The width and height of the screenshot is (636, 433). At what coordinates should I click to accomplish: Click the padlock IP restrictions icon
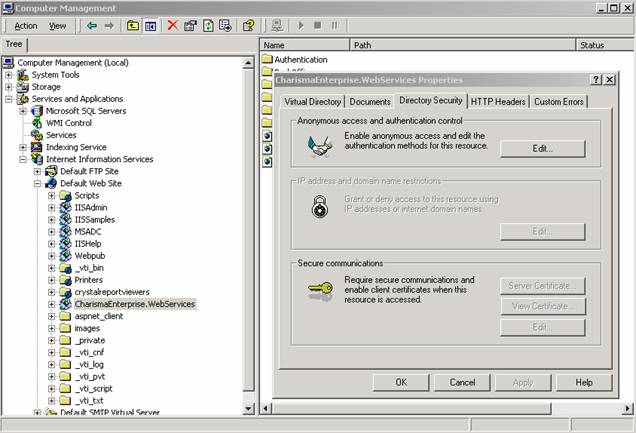(320, 206)
